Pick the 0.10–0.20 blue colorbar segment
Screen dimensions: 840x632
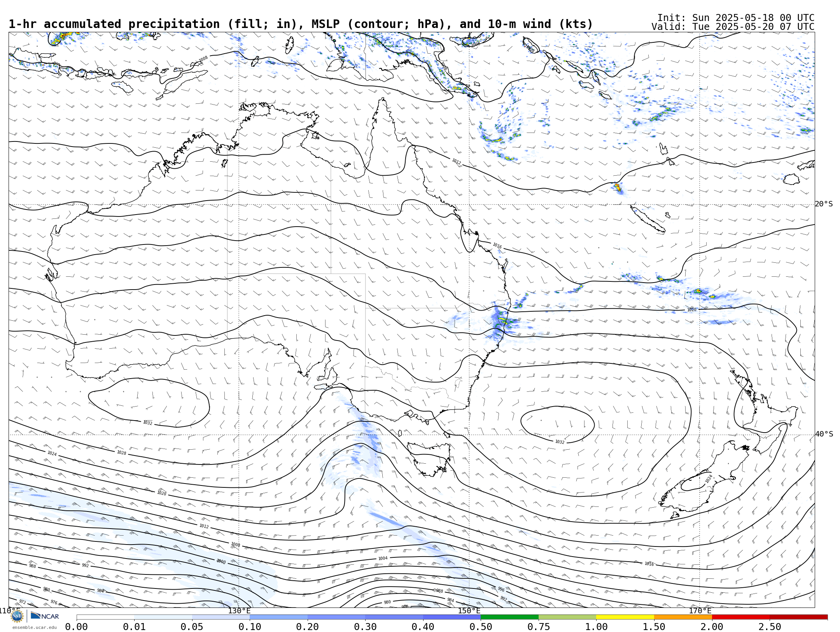point(278,617)
